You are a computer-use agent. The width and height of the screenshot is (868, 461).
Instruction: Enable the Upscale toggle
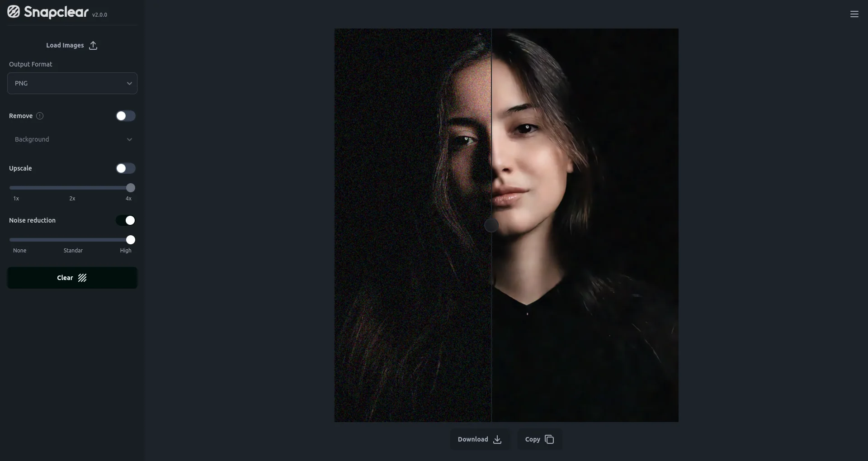click(x=125, y=168)
